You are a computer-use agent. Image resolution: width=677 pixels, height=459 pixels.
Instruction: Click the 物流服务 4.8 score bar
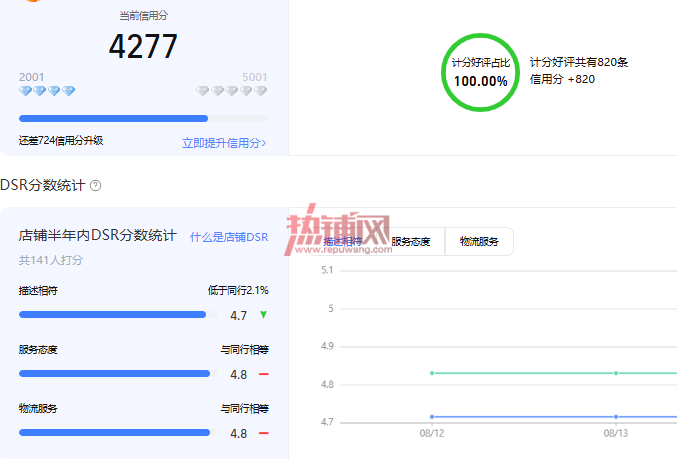118,433
